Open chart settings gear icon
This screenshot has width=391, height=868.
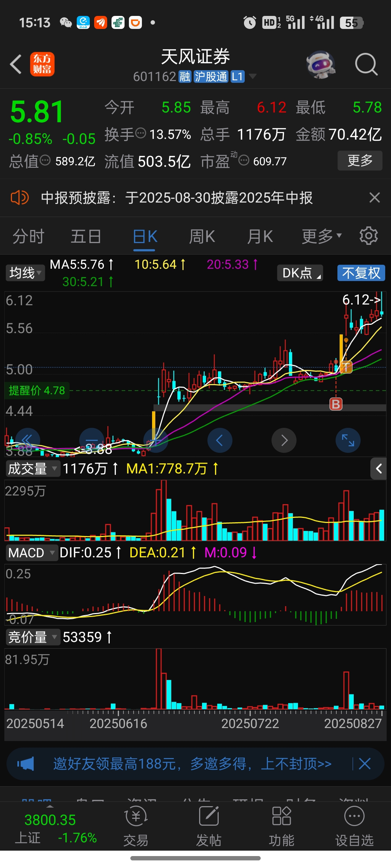click(369, 236)
